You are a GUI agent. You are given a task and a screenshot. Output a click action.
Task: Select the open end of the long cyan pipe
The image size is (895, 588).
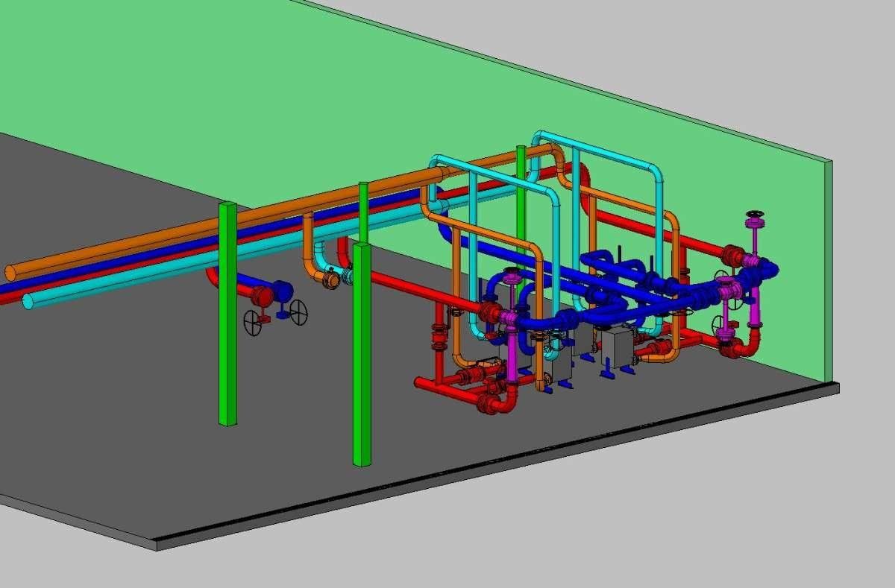click(28, 301)
